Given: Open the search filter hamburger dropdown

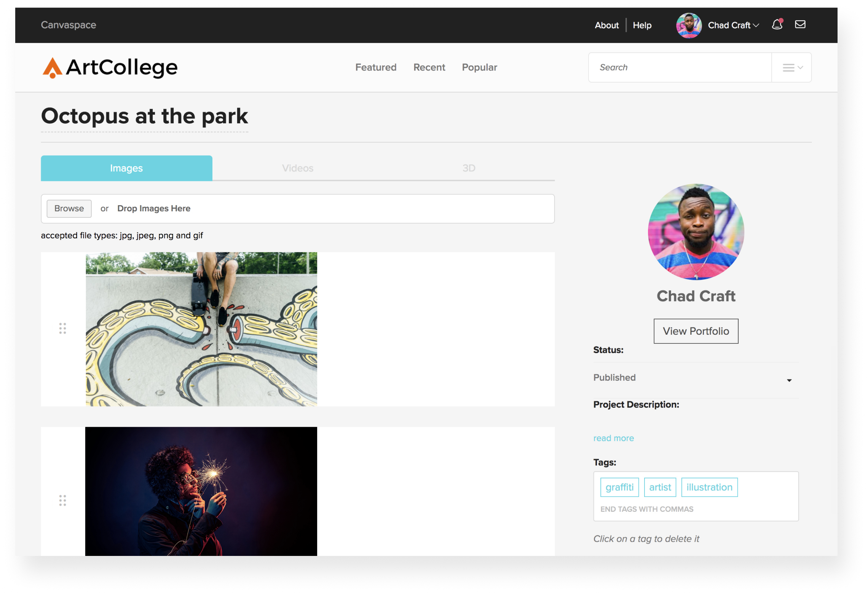Looking at the screenshot, I should click(792, 67).
